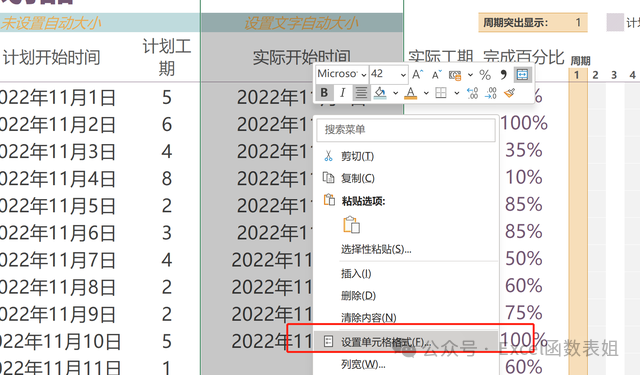The width and height of the screenshot is (640, 375).
Task: Select 2022年11月1日 planned start cell
Action: pyautogui.click(x=57, y=98)
